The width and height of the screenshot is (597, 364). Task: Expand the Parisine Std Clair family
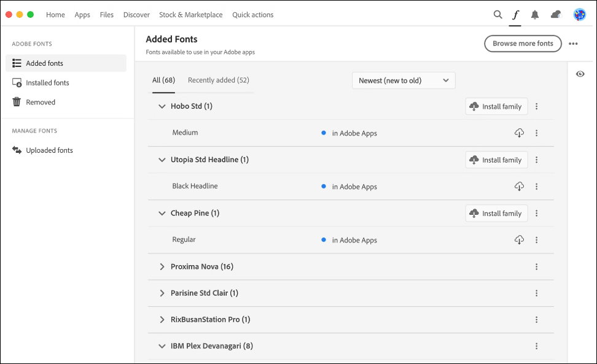tap(162, 293)
